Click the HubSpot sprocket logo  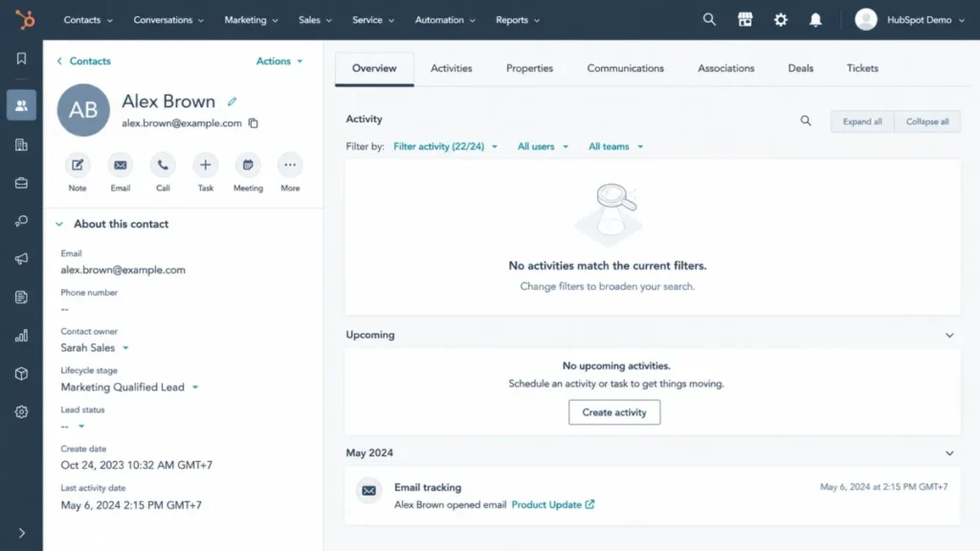pos(25,19)
